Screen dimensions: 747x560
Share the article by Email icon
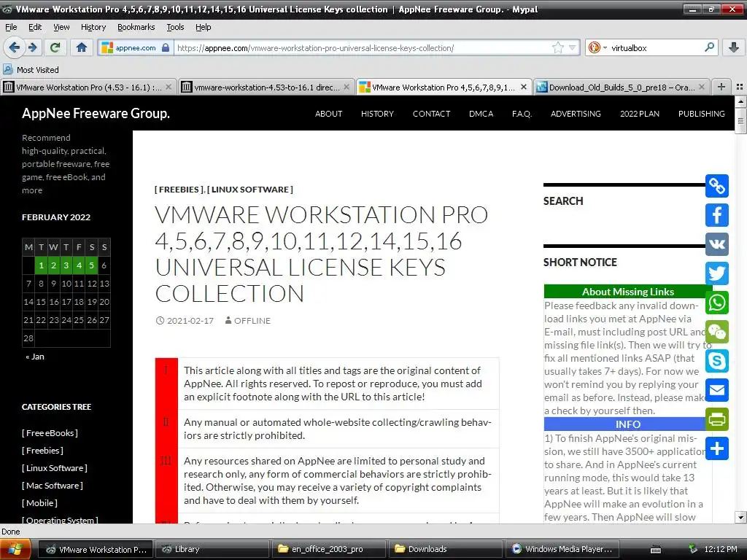[x=717, y=390]
